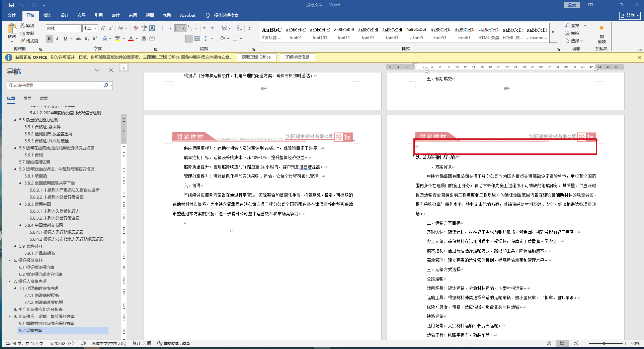The image size is (644, 349).
Task: Go to heading 9.1 辅助材料组织供应服务方案
Action: (x=47, y=324)
